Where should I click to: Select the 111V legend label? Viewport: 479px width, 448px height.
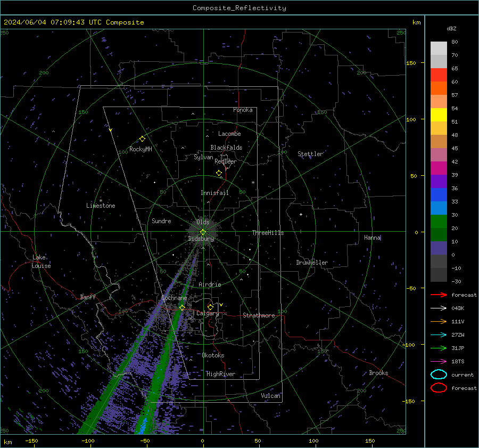coord(458,321)
